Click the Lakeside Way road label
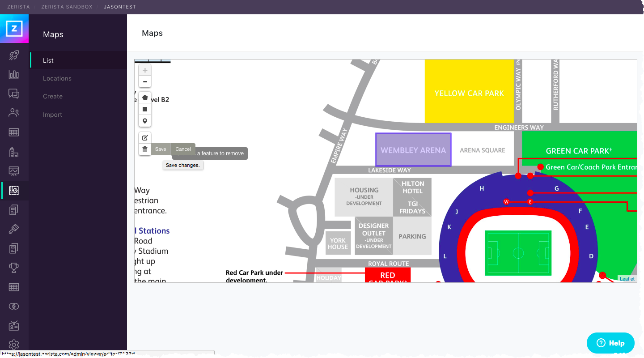The height and width of the screenshot is (358, 644). (x=389, y=170)
